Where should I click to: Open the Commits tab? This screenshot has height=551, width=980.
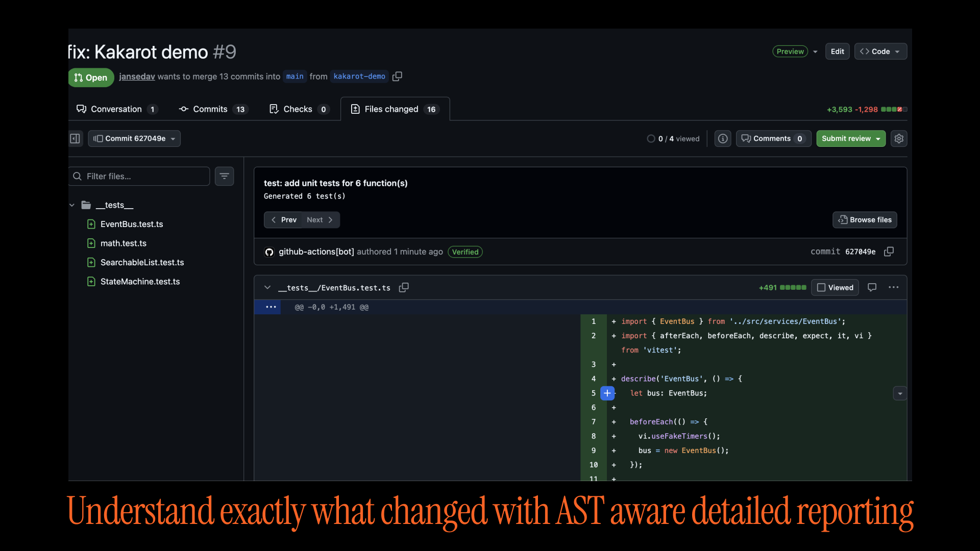pyautogui.click(x=211, y=109)
